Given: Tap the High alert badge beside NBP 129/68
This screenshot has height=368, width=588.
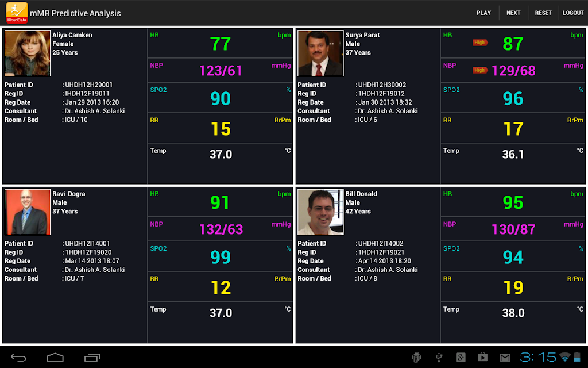Looking at the screenshot, I should (480, 70).
